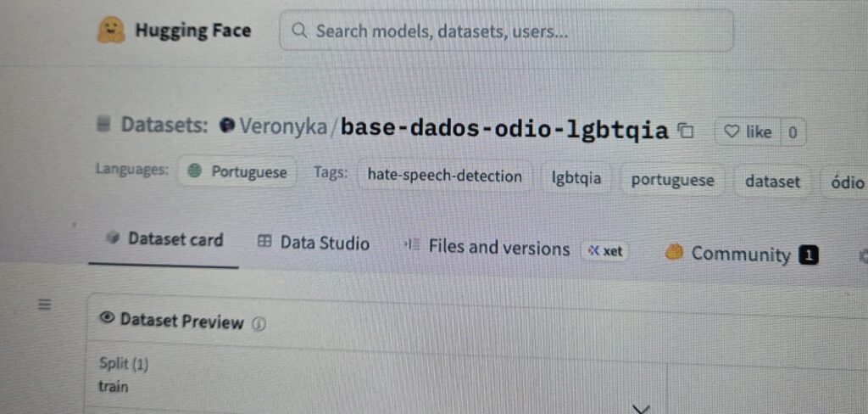Open the Data Studio tab

click(x=314, y=243)
